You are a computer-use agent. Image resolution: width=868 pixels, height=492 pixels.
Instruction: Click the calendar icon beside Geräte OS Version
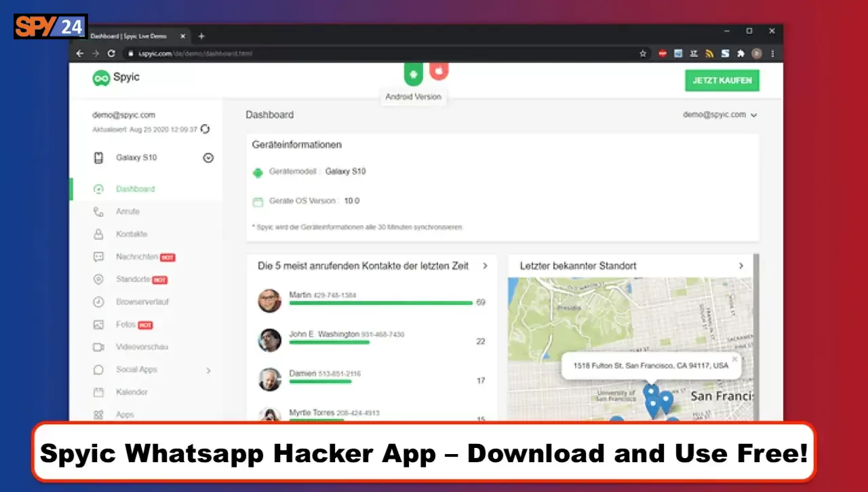(258, 202)
